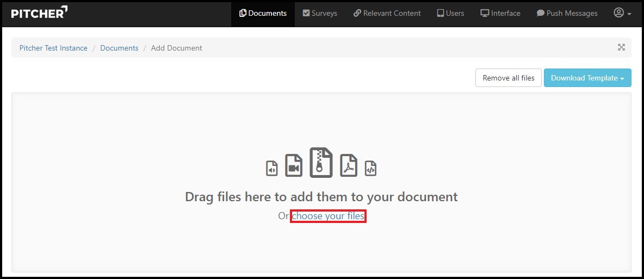Screen dimensions: 644x279
Task: Click the audio file icon
Action: pyautogui.click(x=272, y=169)
